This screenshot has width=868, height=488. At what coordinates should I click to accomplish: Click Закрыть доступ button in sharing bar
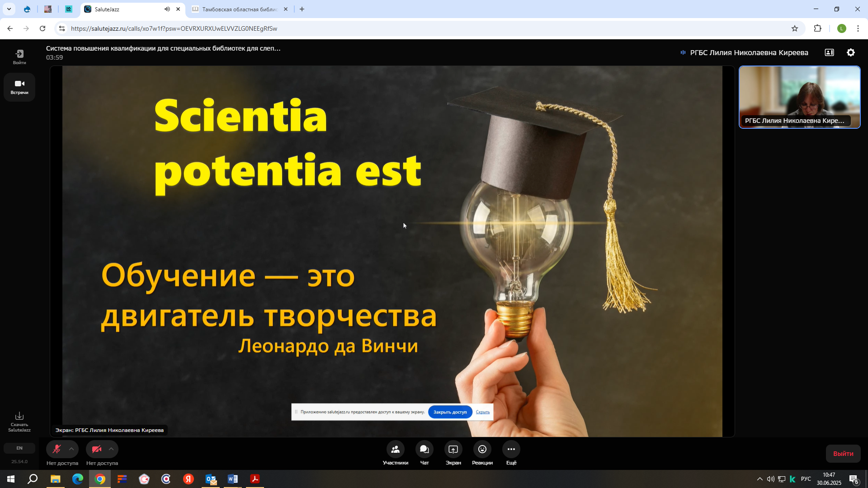point(450,412)
